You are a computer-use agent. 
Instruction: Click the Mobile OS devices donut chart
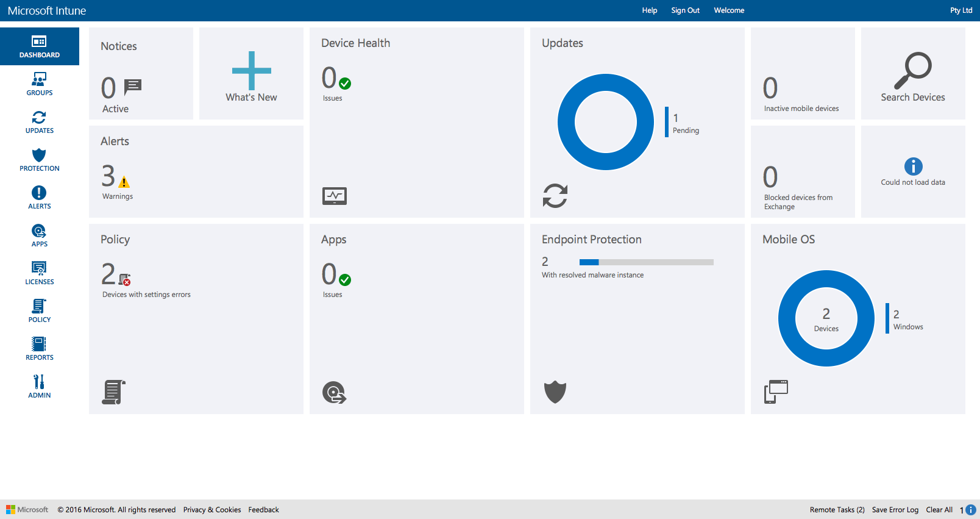(x=826, y=318)
